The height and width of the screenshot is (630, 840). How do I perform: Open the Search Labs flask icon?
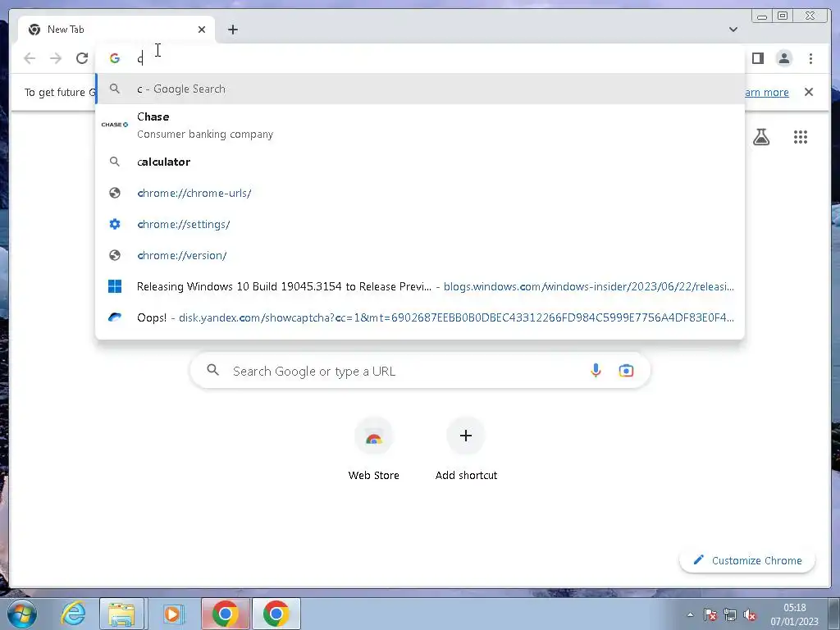tap(760, 137)
